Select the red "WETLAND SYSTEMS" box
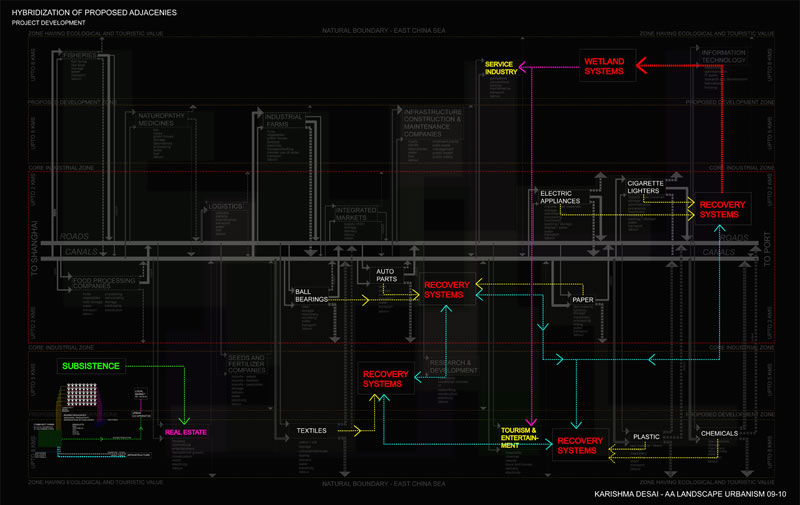The width and height of the screenshot is (800, 505). [607, 66]
